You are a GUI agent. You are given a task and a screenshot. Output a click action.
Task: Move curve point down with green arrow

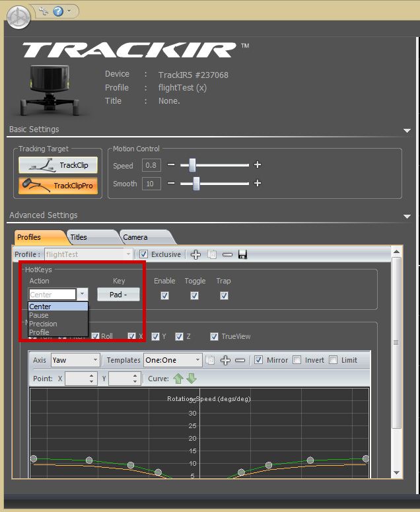click(191, 379)
